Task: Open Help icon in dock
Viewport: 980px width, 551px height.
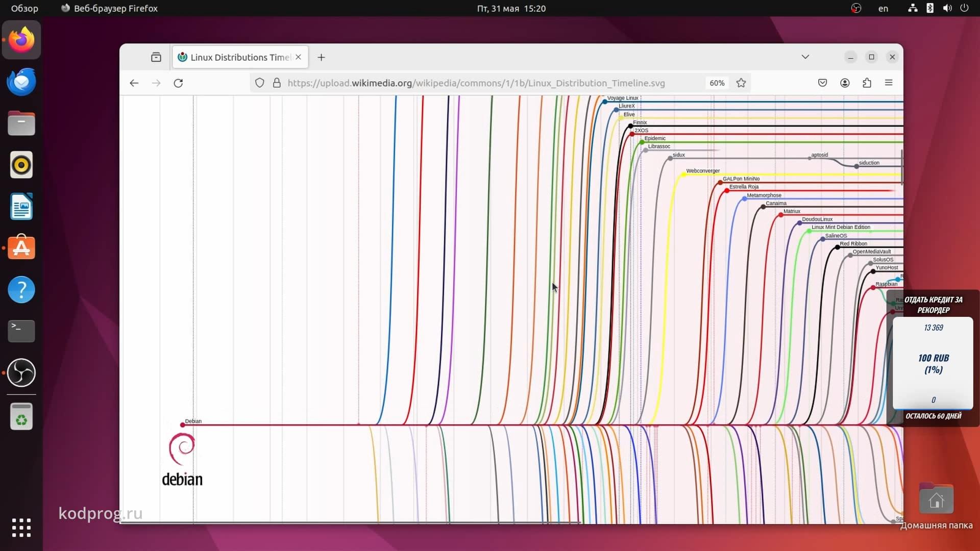Action: 21,290
